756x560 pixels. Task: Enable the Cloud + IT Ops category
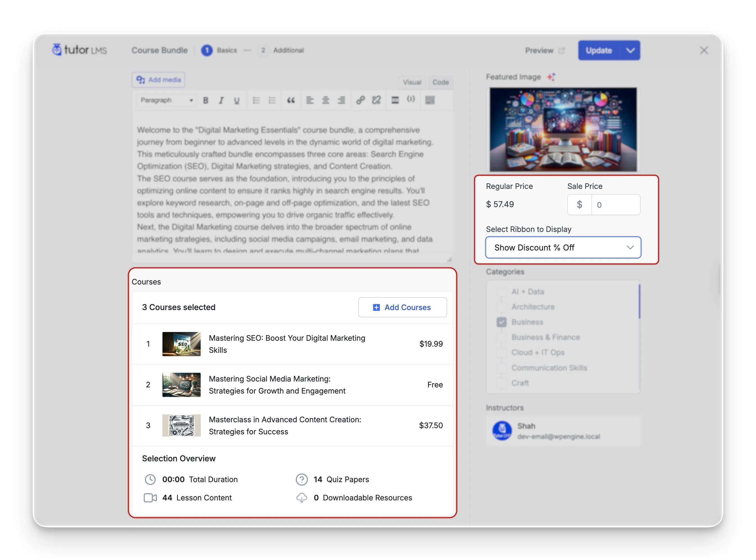[x=501, y=353]
